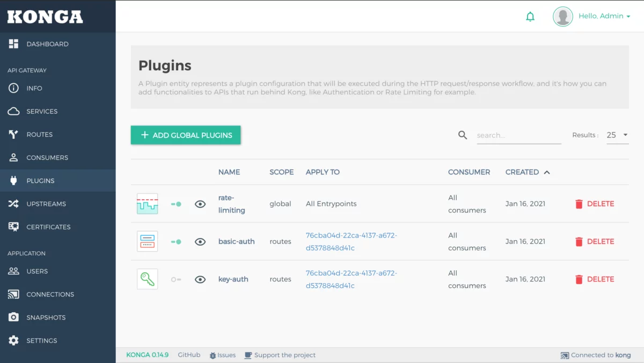
Task: Open the Dashboard section
Action: (47, 43)
